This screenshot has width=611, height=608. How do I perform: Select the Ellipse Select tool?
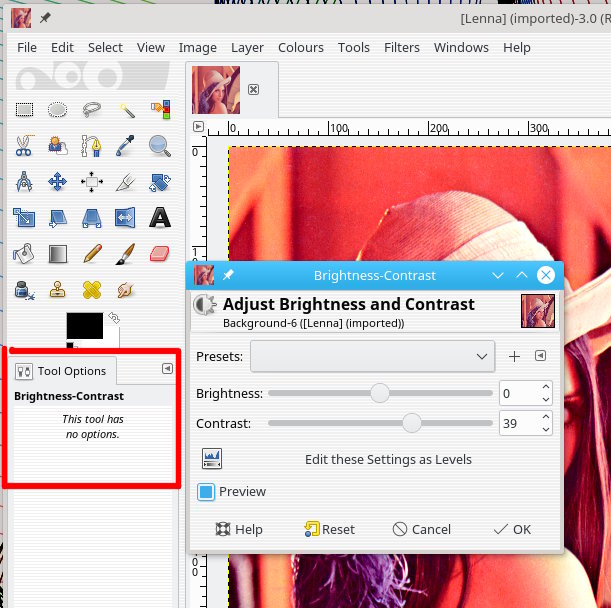point(58,110)
